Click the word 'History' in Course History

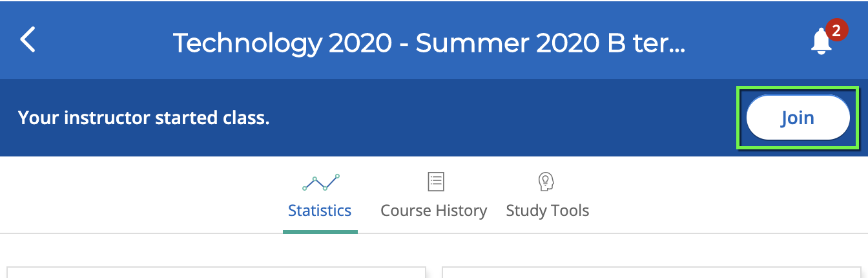pos(459,211)
